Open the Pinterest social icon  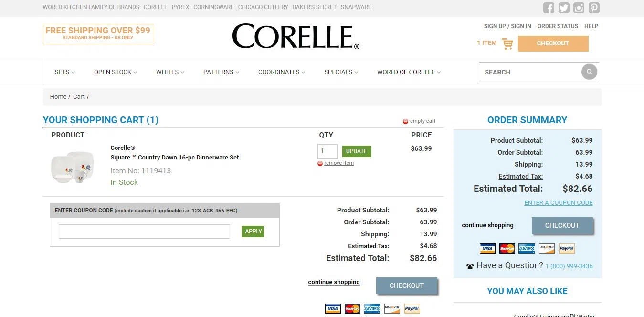594,8
